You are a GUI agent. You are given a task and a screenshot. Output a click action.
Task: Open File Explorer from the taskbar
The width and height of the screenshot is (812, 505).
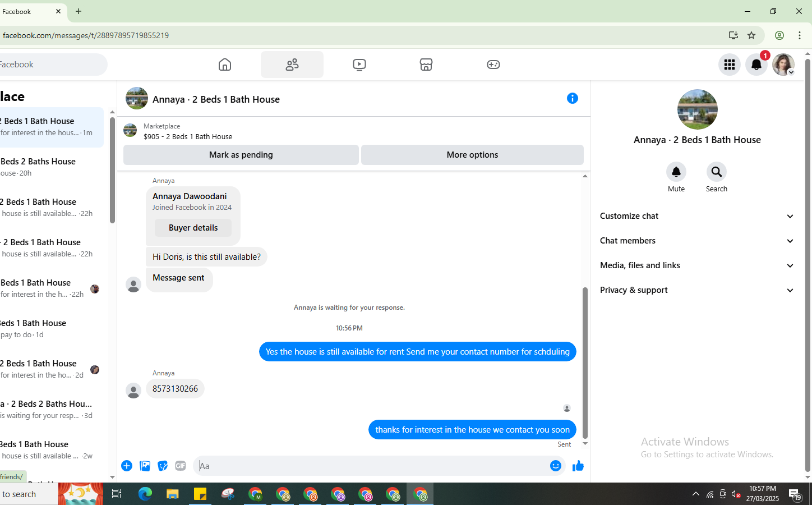(x=172, y=494)
